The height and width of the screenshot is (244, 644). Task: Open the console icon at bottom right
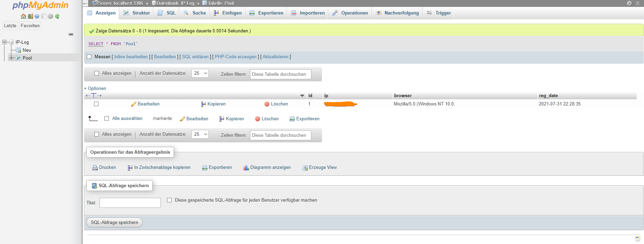point(638,238)
